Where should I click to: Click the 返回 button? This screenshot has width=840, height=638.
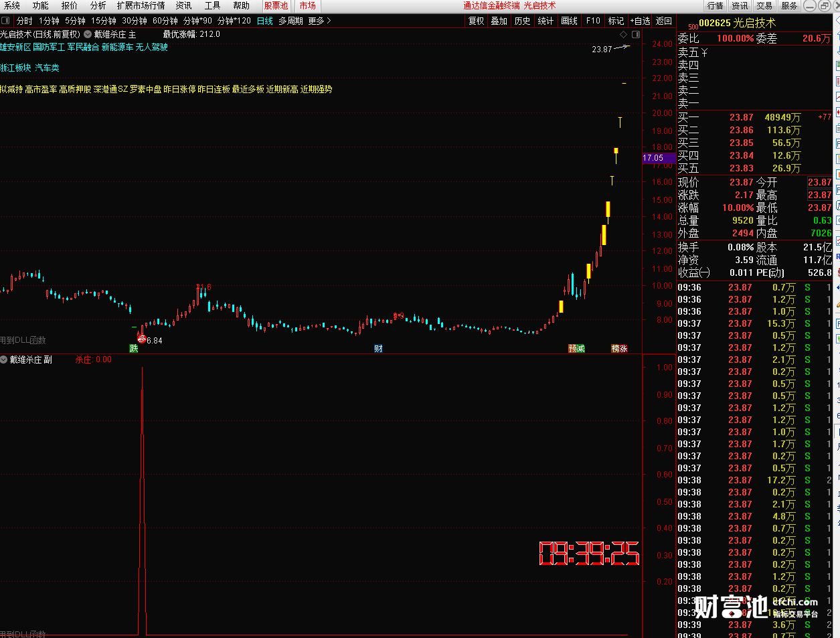663,21
